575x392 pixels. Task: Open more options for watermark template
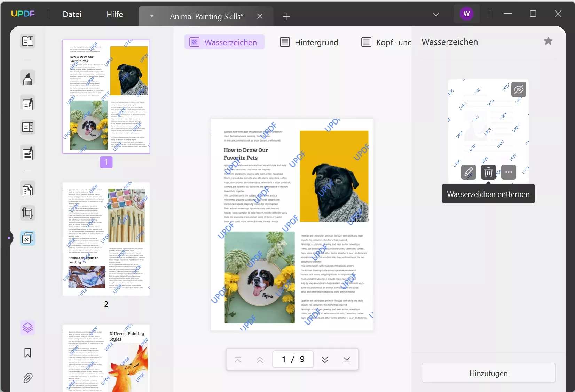point(509,172)
